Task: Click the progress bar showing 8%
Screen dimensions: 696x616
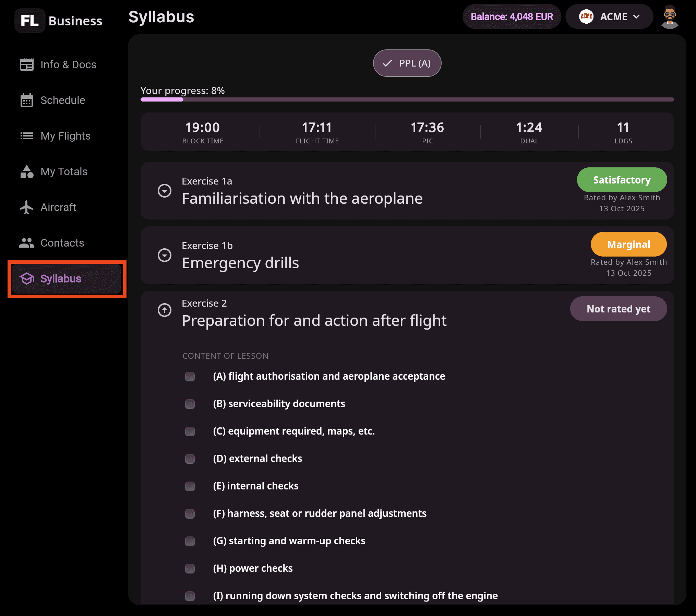Action: pos(407,99)
